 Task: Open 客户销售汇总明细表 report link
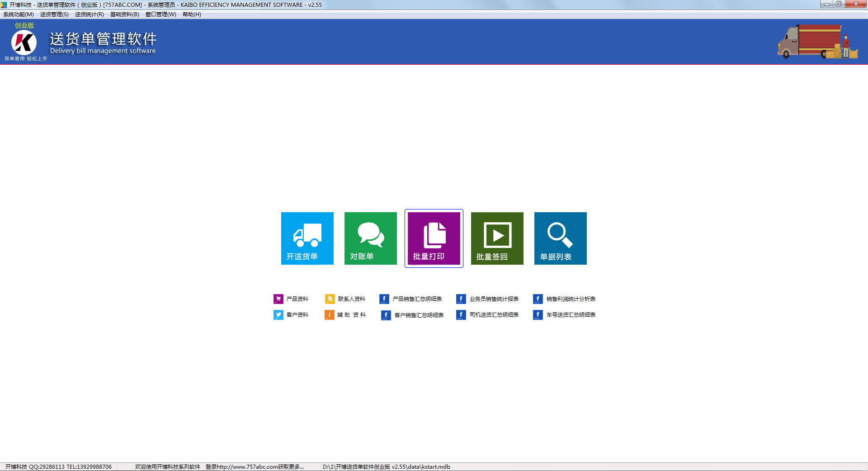click(x=419, y=315)
